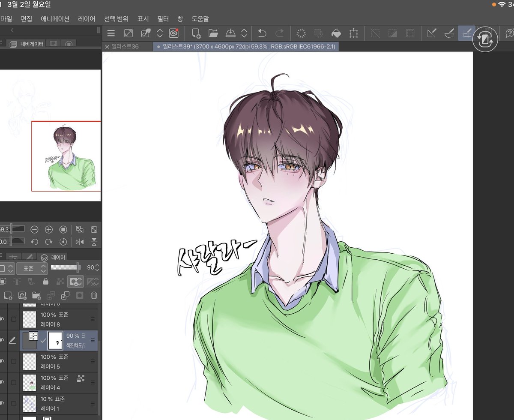The width and height of the screenshot is (514, 420).
Task: Select the 색조/채도 layer mask thumbnail
Action: pyautogui.click(x=55, y=340)
